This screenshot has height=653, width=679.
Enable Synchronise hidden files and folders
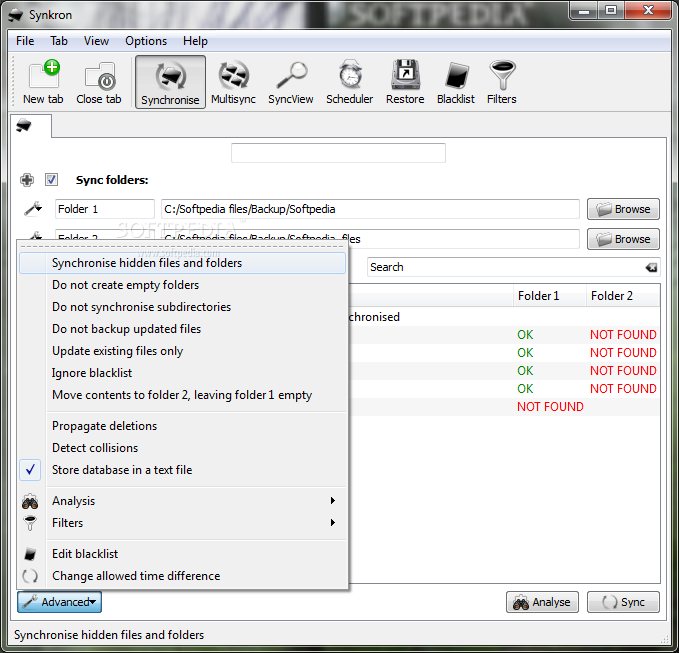(x=182, y=263)
